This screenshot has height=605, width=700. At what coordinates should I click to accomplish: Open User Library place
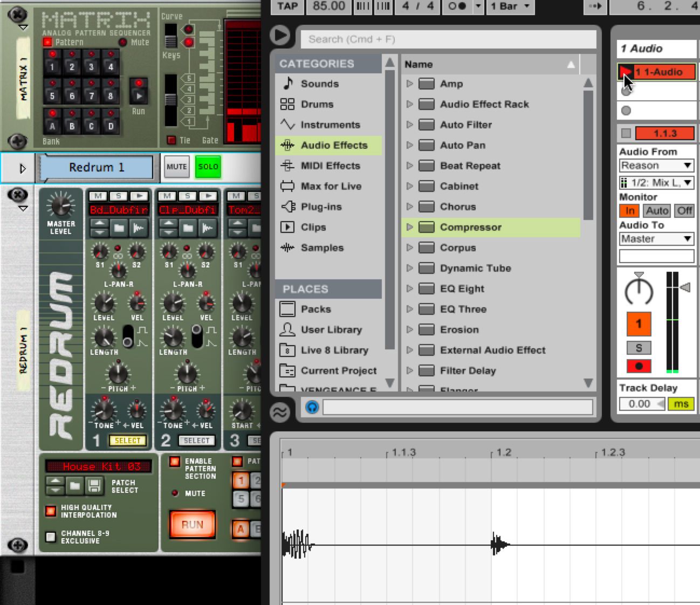point(331,329)
